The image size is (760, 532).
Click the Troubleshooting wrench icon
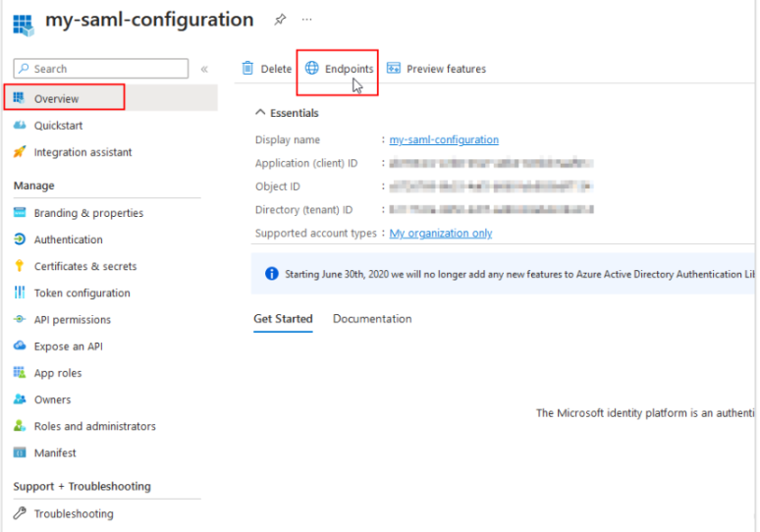pos(20,513)
